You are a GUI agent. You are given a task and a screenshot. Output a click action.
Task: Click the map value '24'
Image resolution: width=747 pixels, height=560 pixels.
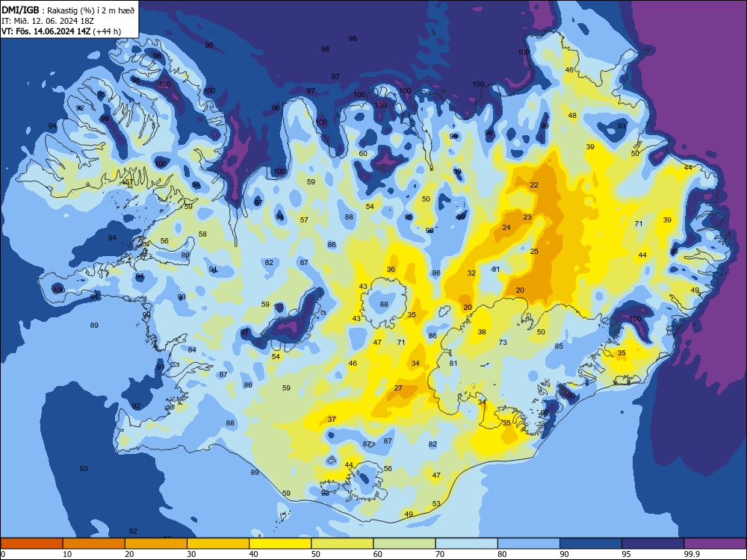point(506,227)
